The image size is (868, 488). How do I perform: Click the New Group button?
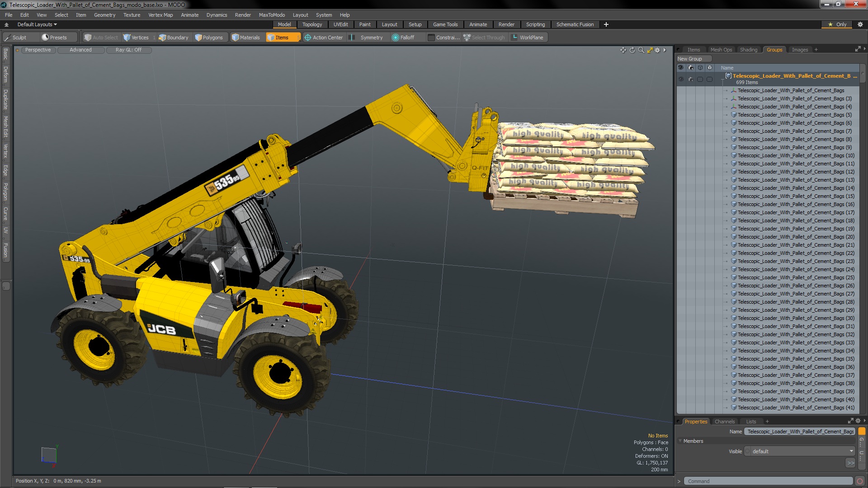tap(693, 59)
